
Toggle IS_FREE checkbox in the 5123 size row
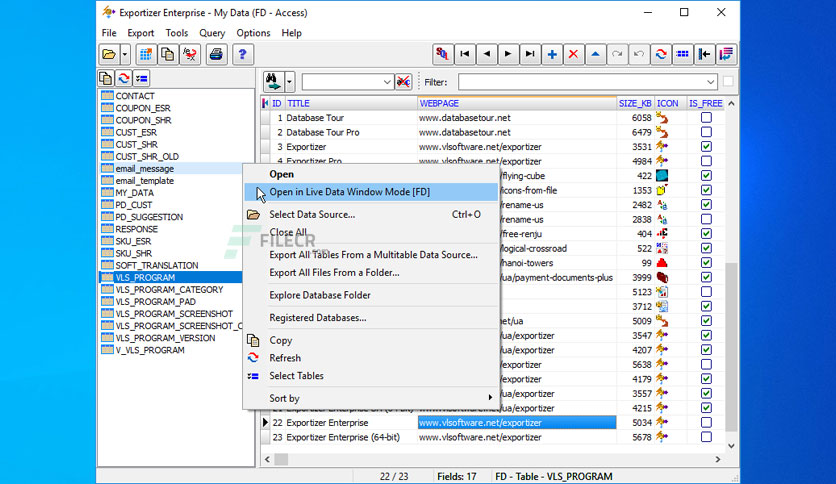706,292
